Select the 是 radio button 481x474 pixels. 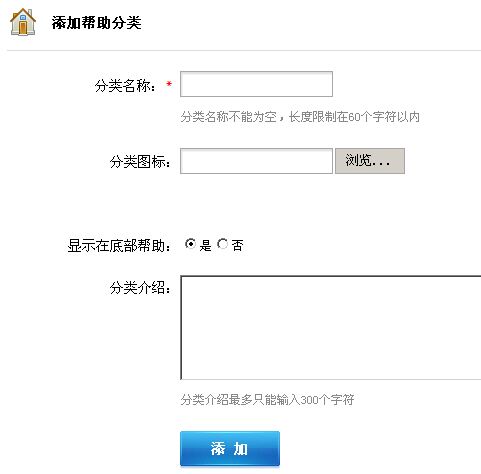point(190,244)
